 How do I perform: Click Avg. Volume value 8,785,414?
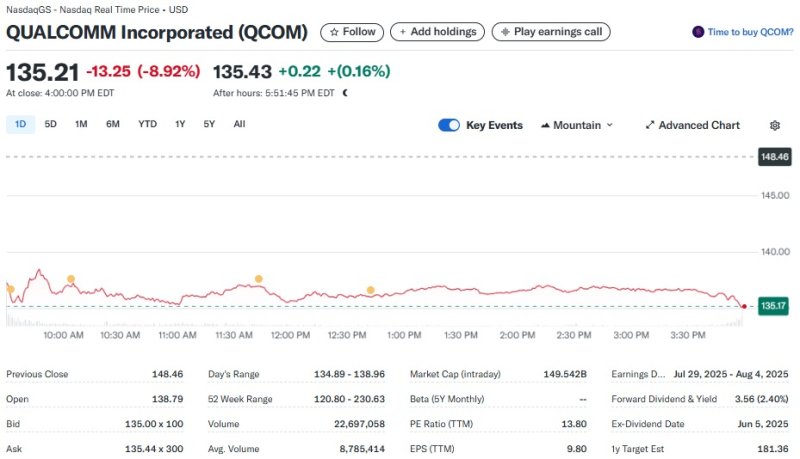[x=362, y=449]
